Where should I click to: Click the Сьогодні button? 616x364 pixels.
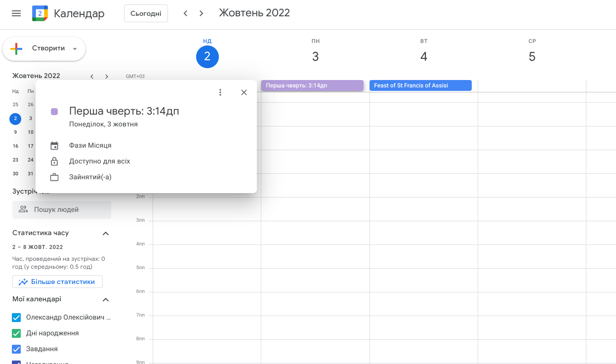[x=146, y=13]
